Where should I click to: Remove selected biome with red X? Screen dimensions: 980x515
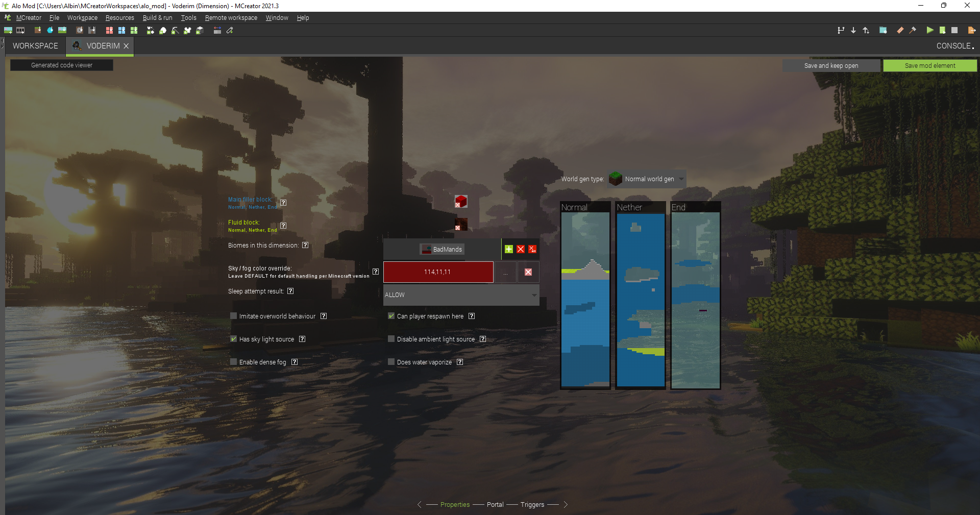click(521, 249)
